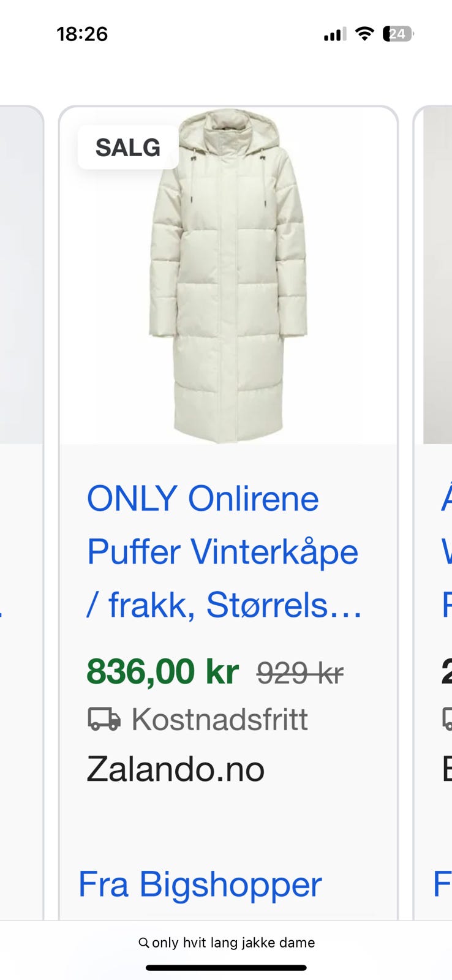Select the Zalando.no merchant name
The width and height of the screenshot is (452, 980).
[x=175, y=769]
